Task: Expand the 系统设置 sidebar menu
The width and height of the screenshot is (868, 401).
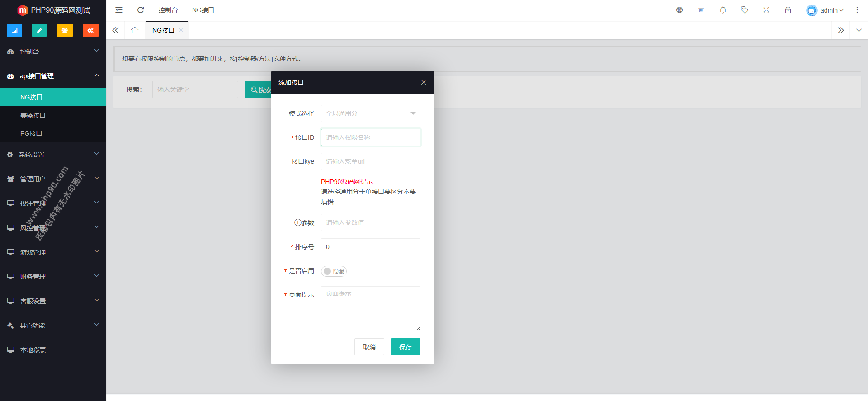Action: (53, 155)
